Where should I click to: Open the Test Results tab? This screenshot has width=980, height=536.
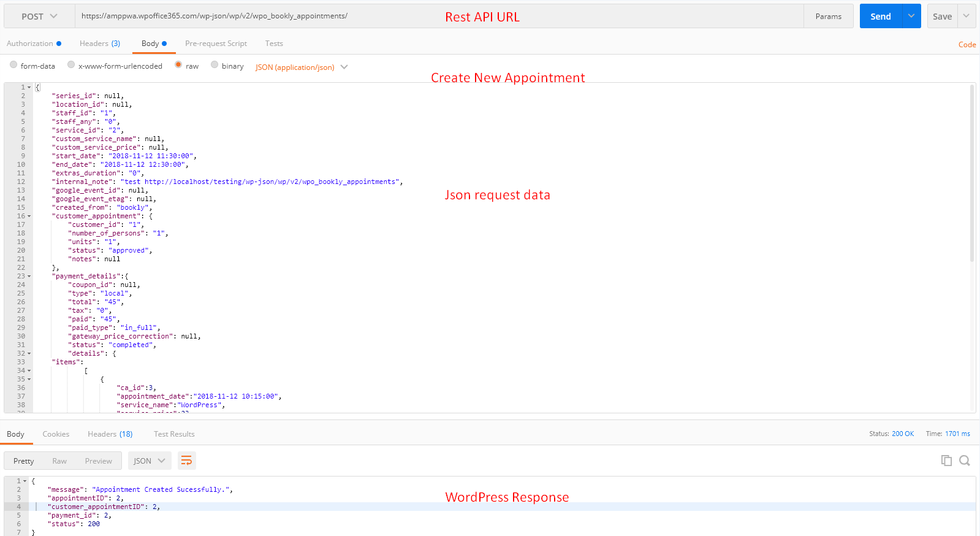click(x=174, y=434)
